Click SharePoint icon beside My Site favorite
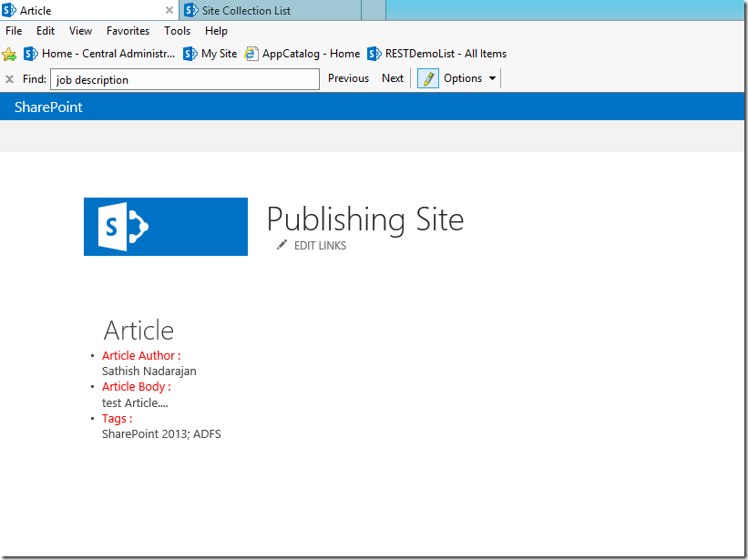This screenshot has width=748, height=560. pyautogui.click(x=190, y=54)
